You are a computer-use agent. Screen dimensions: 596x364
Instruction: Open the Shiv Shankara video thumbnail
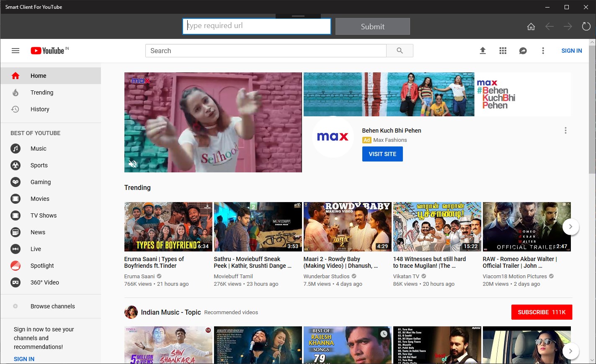pyautogui.click(x=168, y=345)
